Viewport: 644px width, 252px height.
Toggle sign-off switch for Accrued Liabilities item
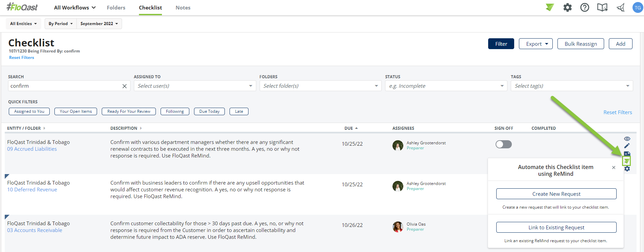click(504, 144)
